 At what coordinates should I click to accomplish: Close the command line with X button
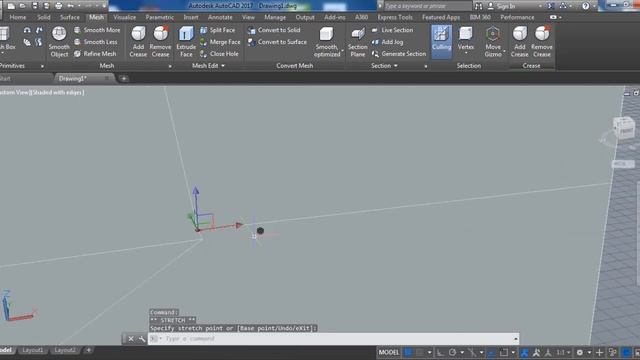click(131, 339)
